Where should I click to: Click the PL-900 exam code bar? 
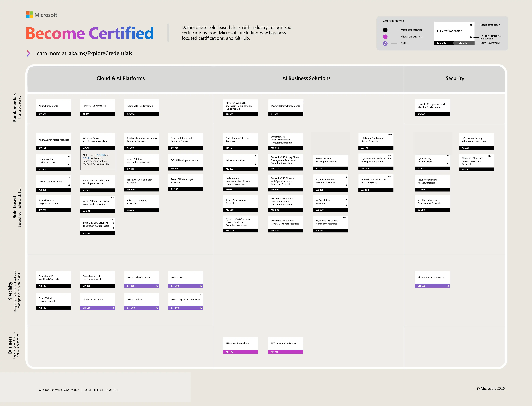(x=286, y=114)
